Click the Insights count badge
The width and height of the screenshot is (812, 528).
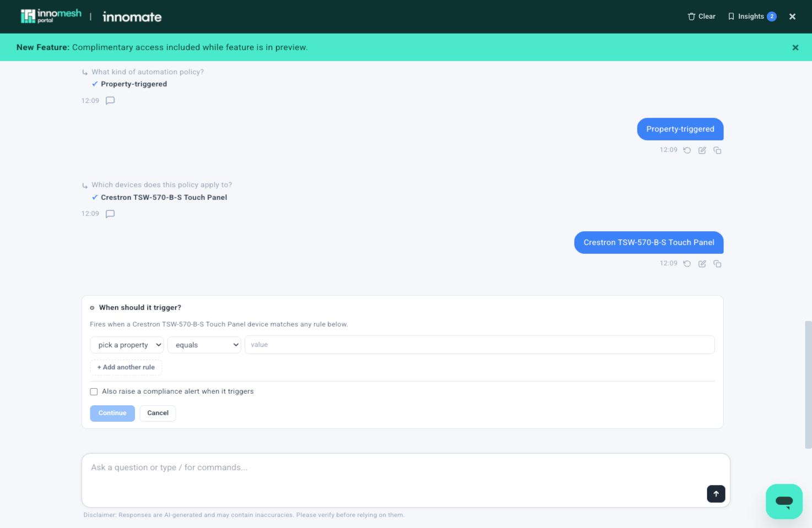point(772,17)
